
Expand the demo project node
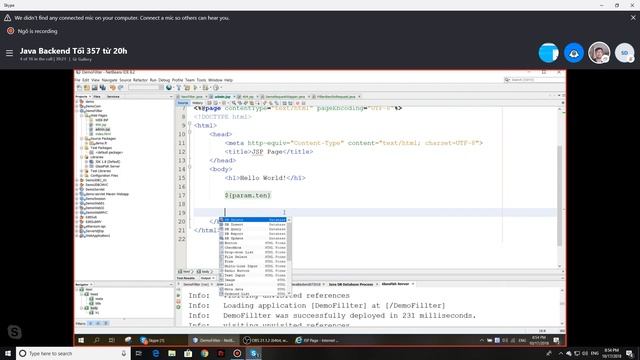[77, 101]
